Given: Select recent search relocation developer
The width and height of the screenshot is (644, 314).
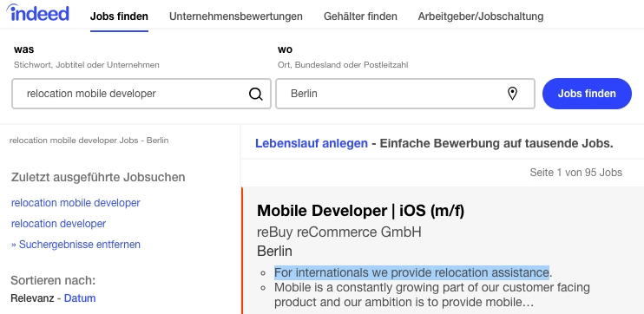Looking at the screenshot, I should (x=58, y=224).
